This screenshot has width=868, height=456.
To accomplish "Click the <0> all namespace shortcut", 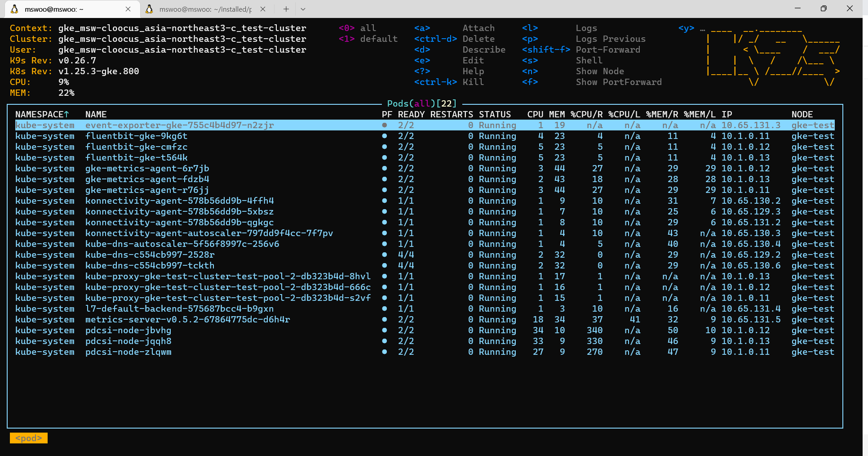I will [x=358, y=28].
